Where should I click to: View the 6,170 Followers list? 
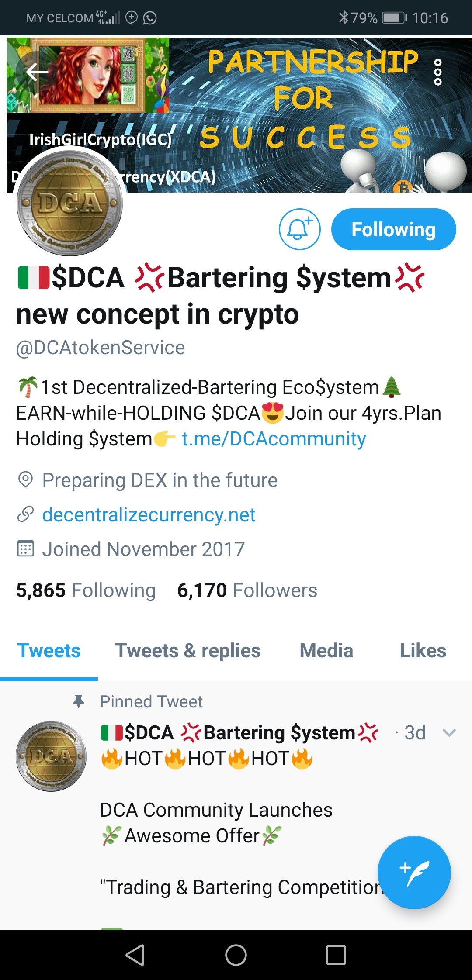[x=247, y=590]
